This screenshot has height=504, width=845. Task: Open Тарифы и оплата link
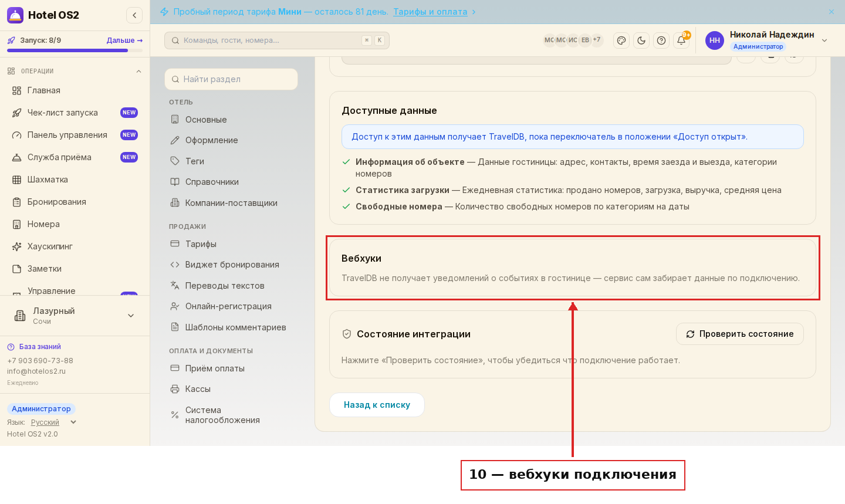tap(430, 12)
